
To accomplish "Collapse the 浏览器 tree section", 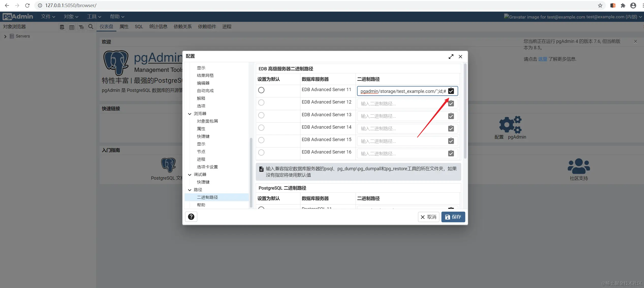I will coord(190,114).
